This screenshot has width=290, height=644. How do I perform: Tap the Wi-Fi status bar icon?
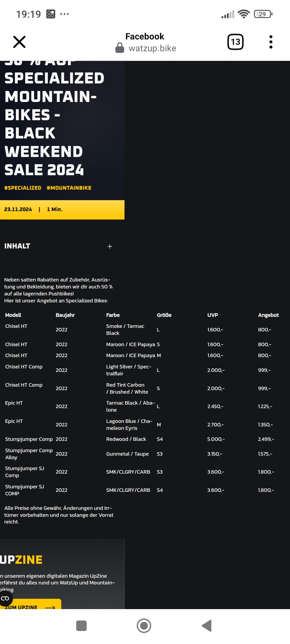click(244, 14)
